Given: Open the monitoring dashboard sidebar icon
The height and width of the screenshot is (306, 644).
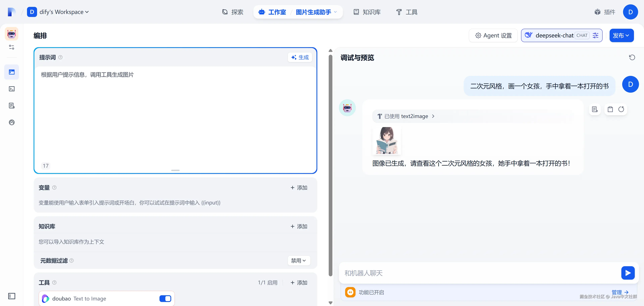Looking at the screenshot, I should (12, 122).
